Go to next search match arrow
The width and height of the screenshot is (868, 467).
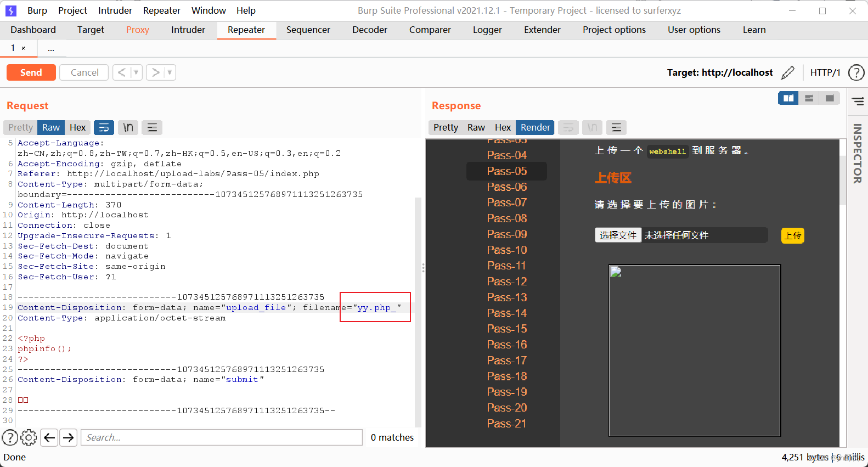[68, 437]
